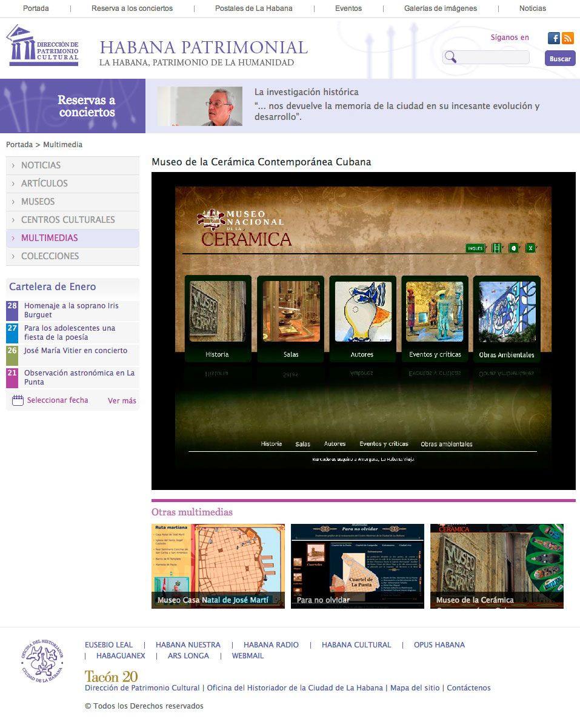Open Postales de La Habana menu item

click(x=254, y=8)
